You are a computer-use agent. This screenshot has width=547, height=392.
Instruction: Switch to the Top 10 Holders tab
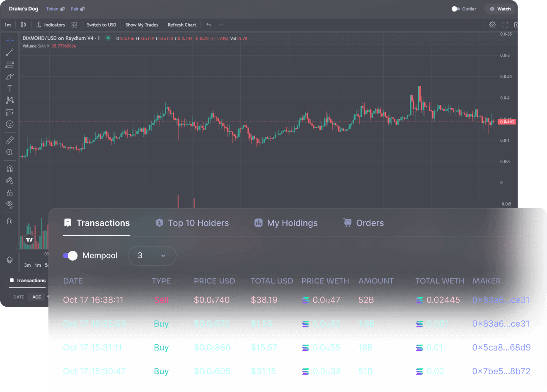192,223
